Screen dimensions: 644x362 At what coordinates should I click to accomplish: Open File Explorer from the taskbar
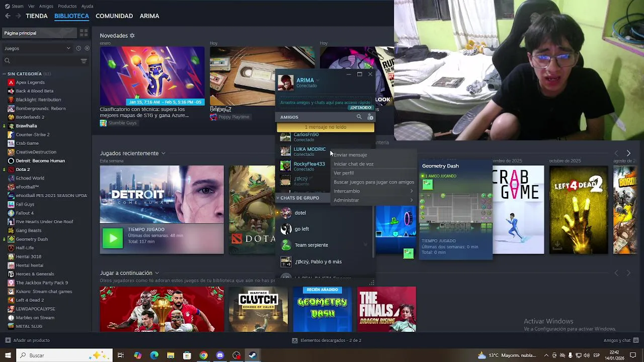[x=171, y=355]
